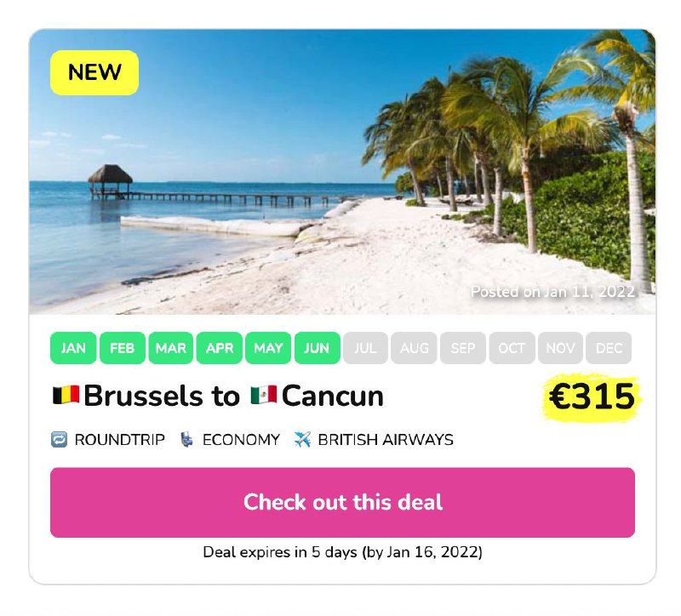
Task: Select the MAR month chip
Action: tap(171, 348)
